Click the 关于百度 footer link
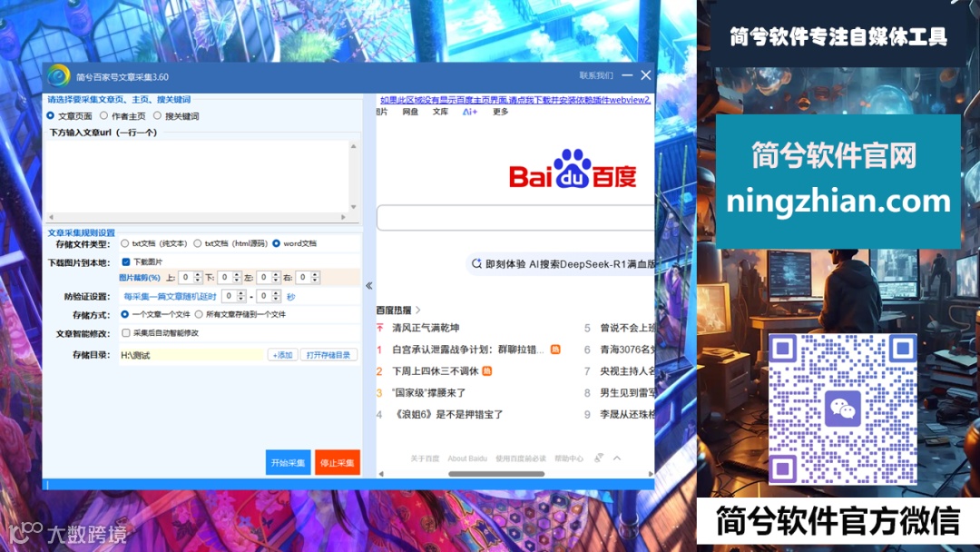980x552 pixels. coord(425,458)
